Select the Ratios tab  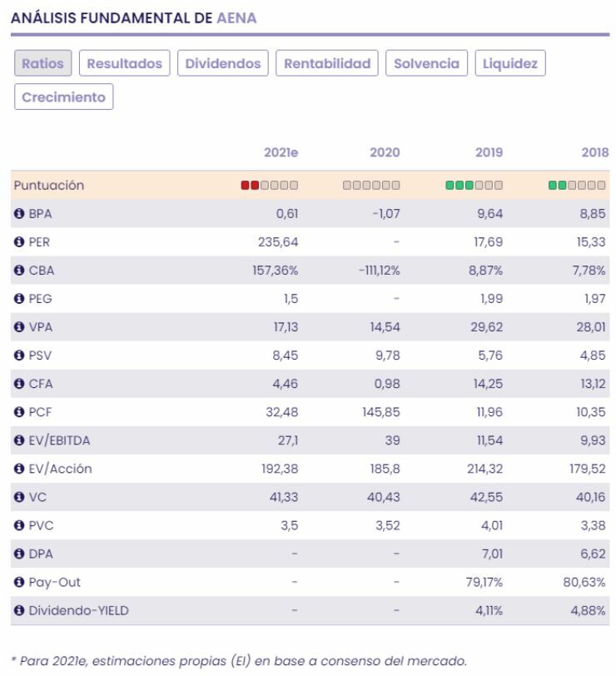(43, 64)
